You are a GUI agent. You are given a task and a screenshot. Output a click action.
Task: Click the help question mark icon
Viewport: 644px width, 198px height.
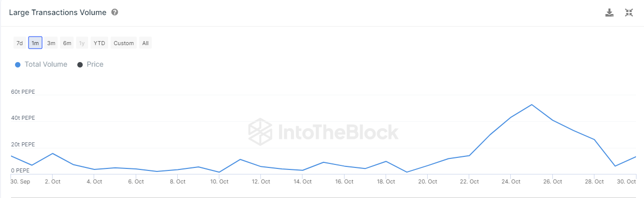[x=115, y=13]
